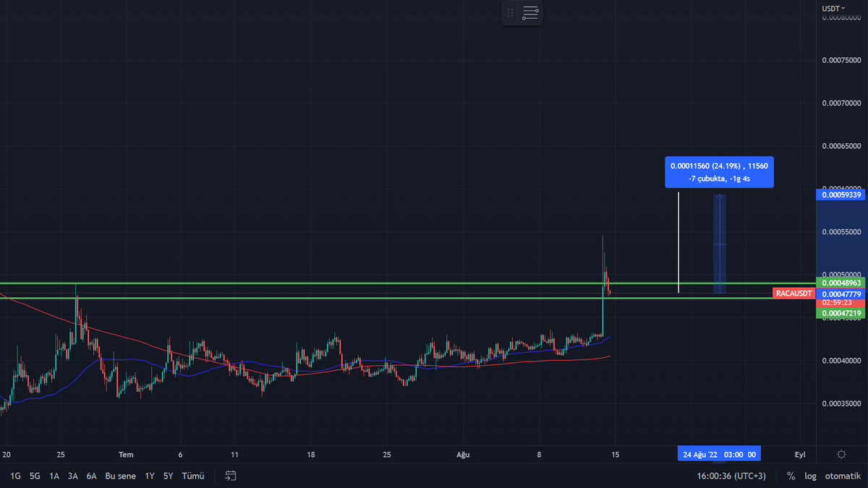868x488 pixels.
Task: Open chart settings gear icon
Action: point(841,454)
